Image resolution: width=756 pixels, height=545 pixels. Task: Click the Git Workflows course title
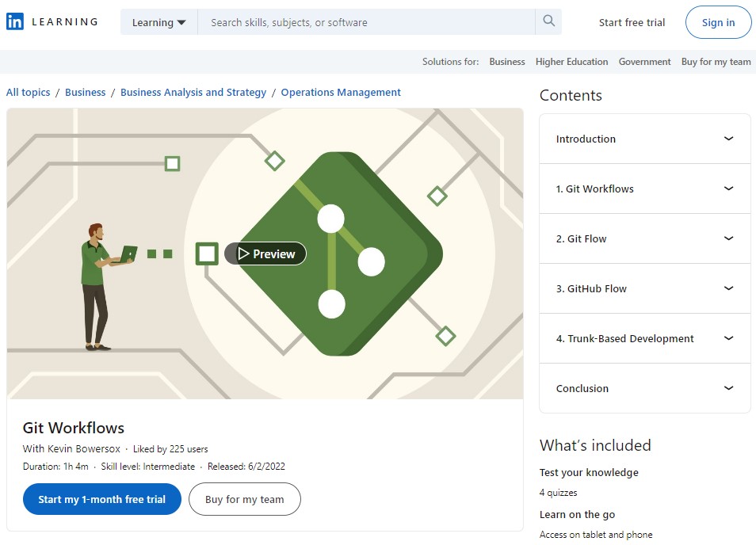(73, 428)
